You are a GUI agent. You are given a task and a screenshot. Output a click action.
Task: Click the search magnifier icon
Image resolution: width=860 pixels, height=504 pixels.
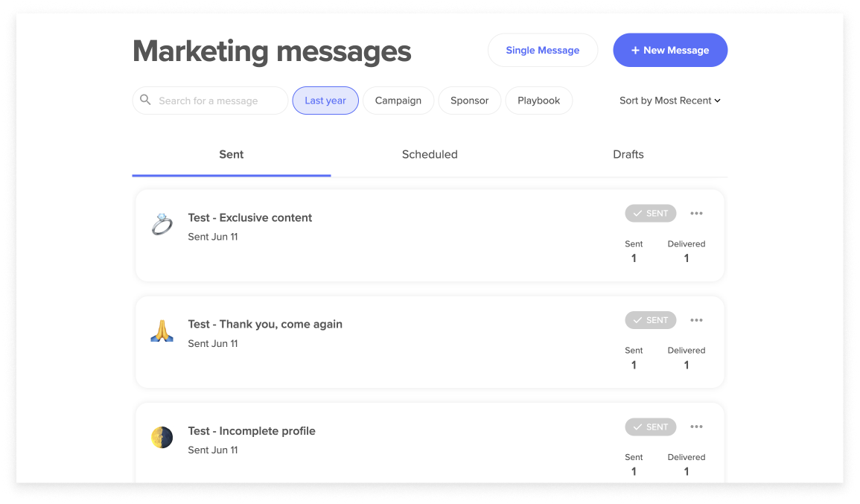[145, 100]
